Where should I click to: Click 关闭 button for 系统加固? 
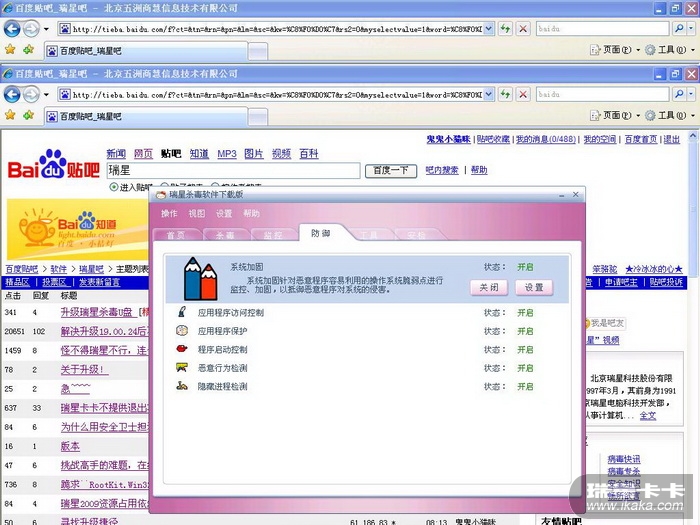pyautogui.click(x=489, y=288)
